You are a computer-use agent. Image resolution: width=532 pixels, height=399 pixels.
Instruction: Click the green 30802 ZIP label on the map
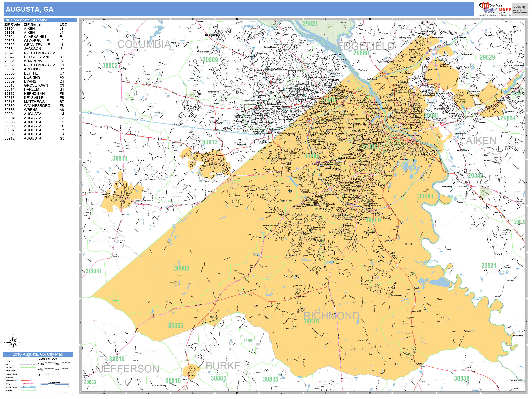tap(110, 65)
